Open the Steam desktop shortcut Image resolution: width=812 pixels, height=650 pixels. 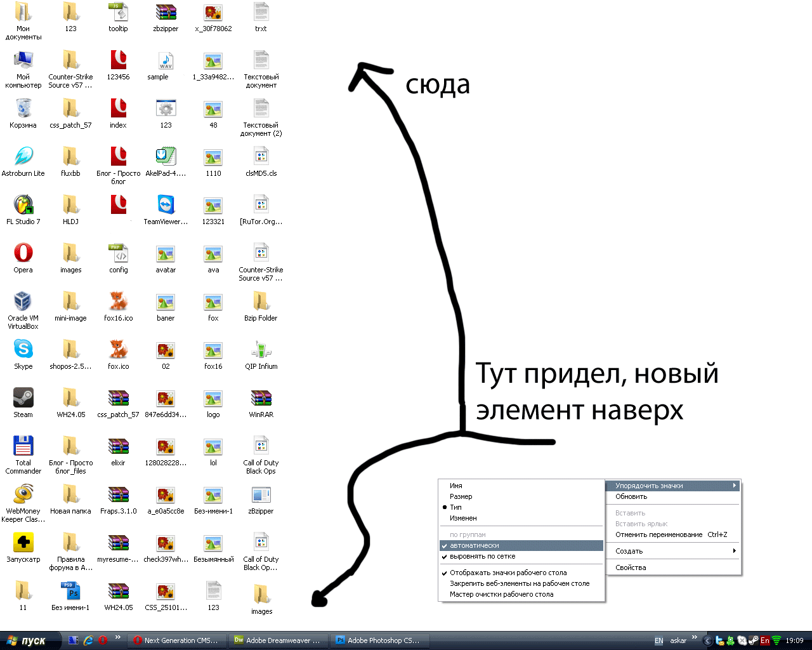(23, 398)
